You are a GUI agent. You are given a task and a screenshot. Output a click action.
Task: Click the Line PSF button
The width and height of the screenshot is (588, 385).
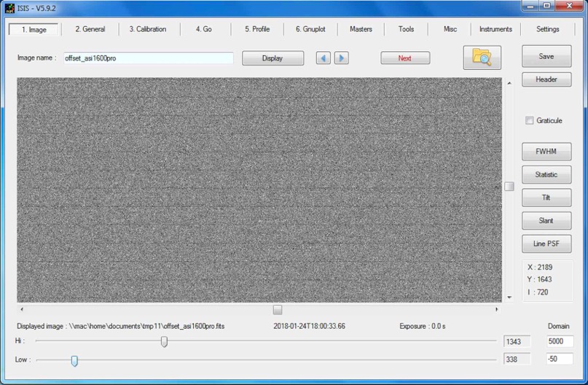click(546, 244)
